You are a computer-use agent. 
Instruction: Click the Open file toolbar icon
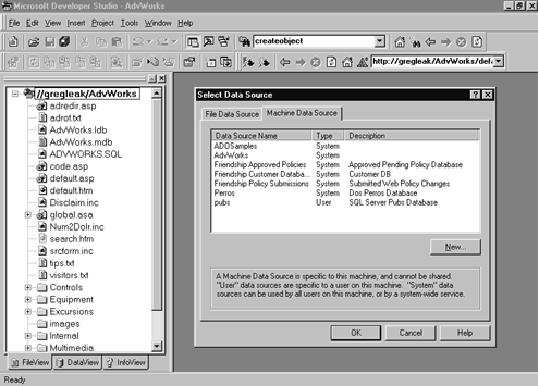point(33,42)
